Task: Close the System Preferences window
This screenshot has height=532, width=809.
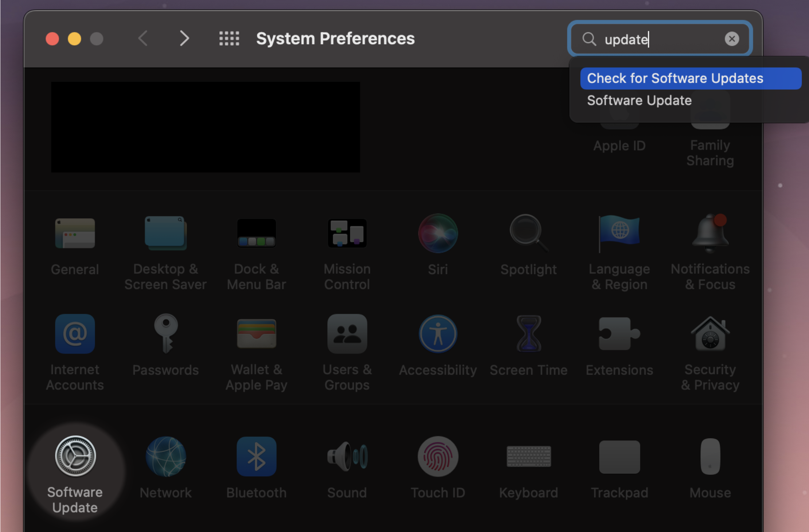Action: coord(52,39)
